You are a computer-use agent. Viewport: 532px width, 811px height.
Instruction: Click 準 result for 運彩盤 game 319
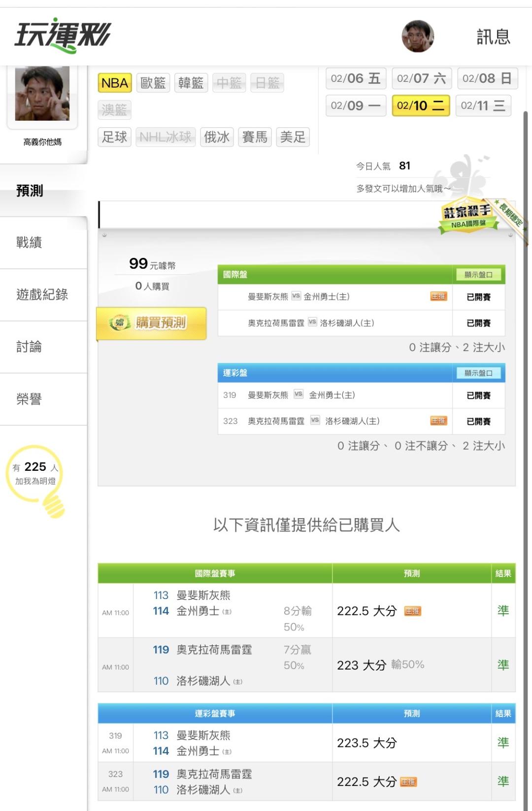pyautogui.click(x=503, y=742)
